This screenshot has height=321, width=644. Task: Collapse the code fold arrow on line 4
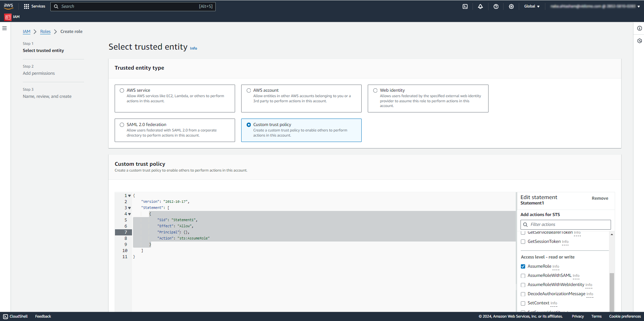click(130, 214)
